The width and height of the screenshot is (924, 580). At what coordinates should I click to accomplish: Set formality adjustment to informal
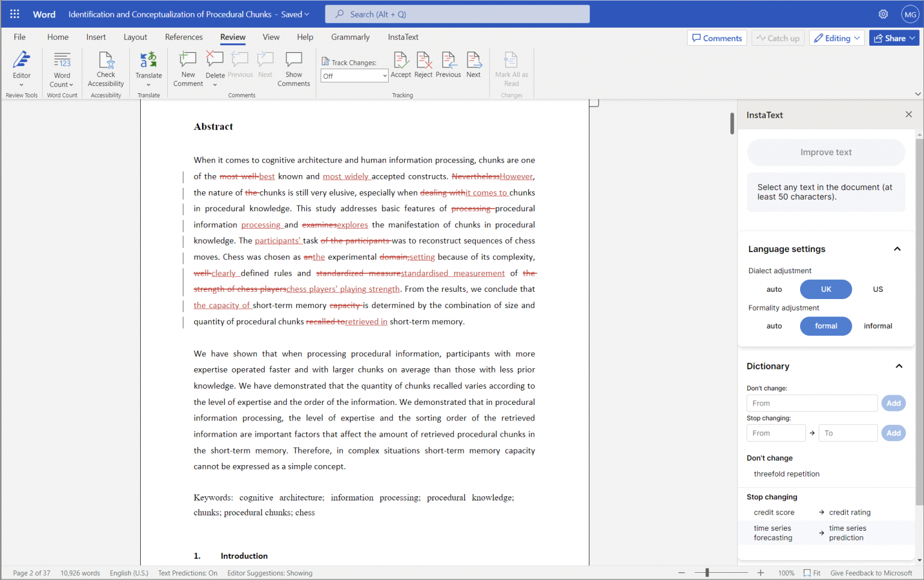(x=878, y=325)
